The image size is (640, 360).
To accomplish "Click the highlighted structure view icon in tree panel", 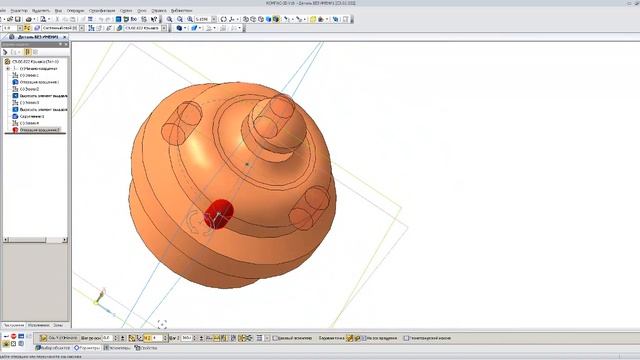I will pyautogui.click(x=28, y=52).
